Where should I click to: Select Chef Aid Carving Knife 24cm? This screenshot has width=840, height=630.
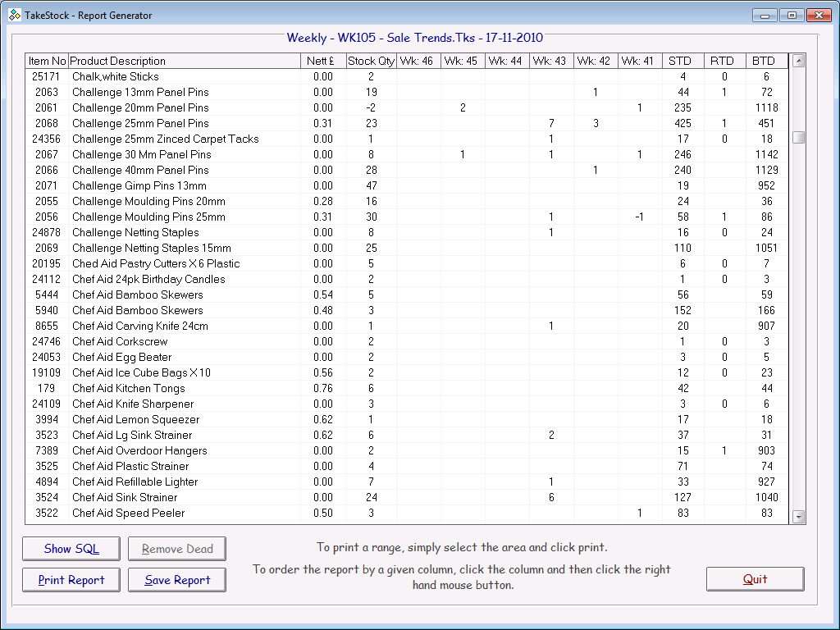click(x=139, y=326)
